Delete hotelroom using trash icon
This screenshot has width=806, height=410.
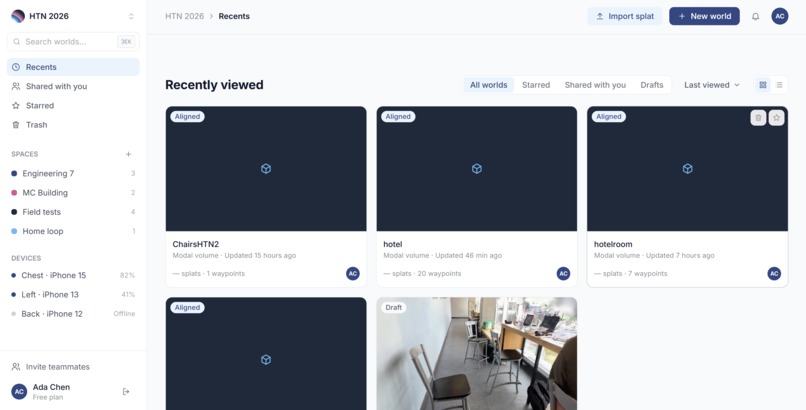(x=758, y=118)
